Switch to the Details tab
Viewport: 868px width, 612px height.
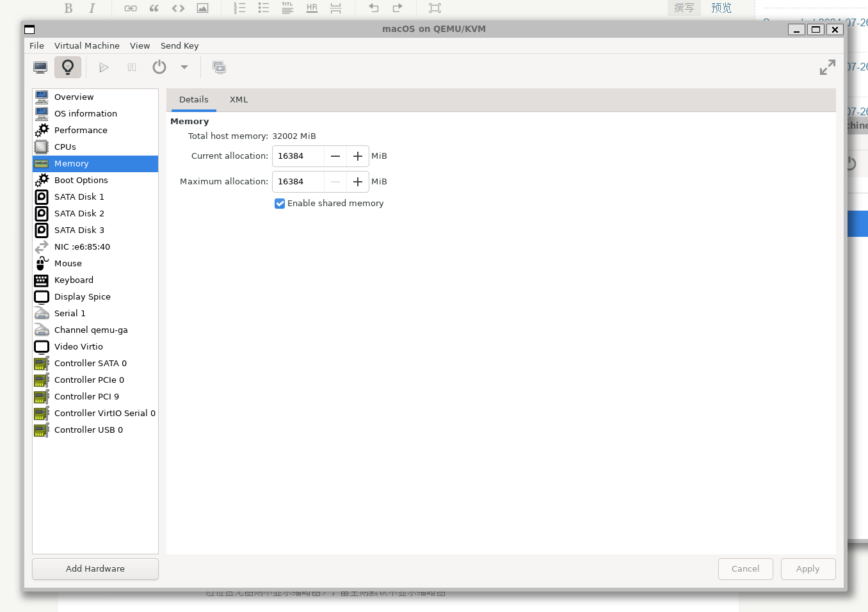193,99
